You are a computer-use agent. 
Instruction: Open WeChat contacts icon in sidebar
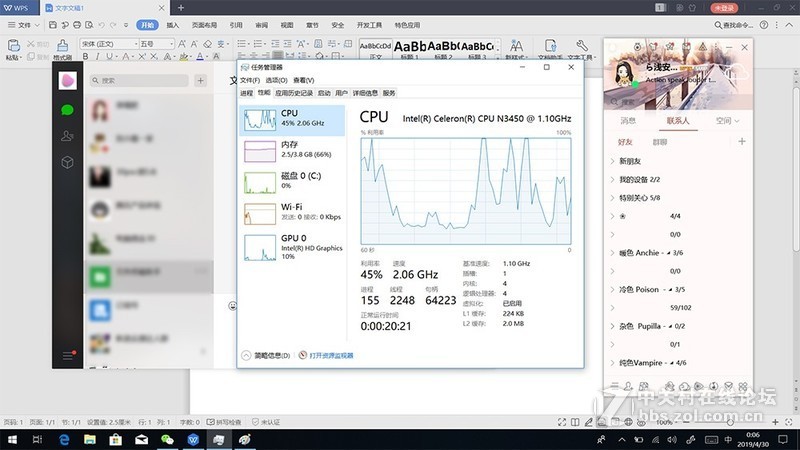click(68, 136)
